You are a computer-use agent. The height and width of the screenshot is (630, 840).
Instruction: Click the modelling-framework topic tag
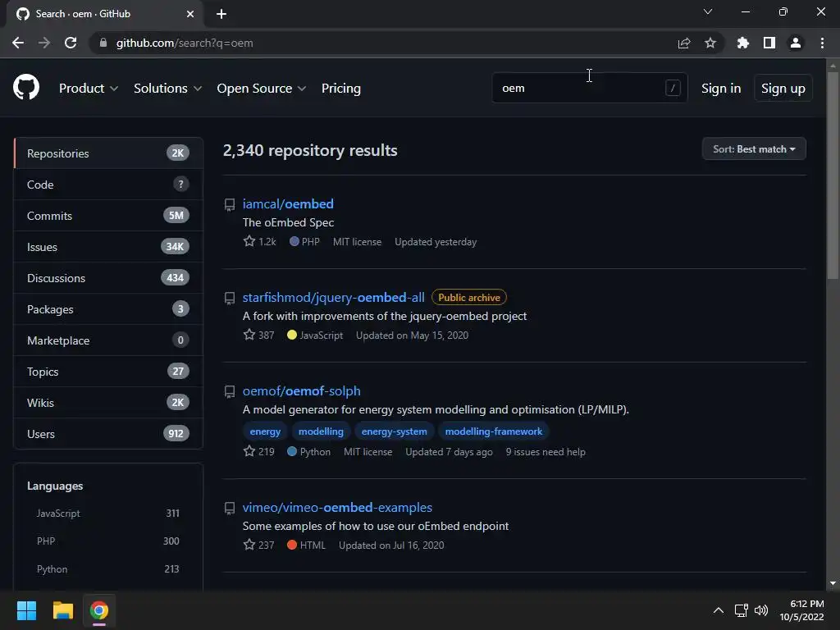click(493, 431)
